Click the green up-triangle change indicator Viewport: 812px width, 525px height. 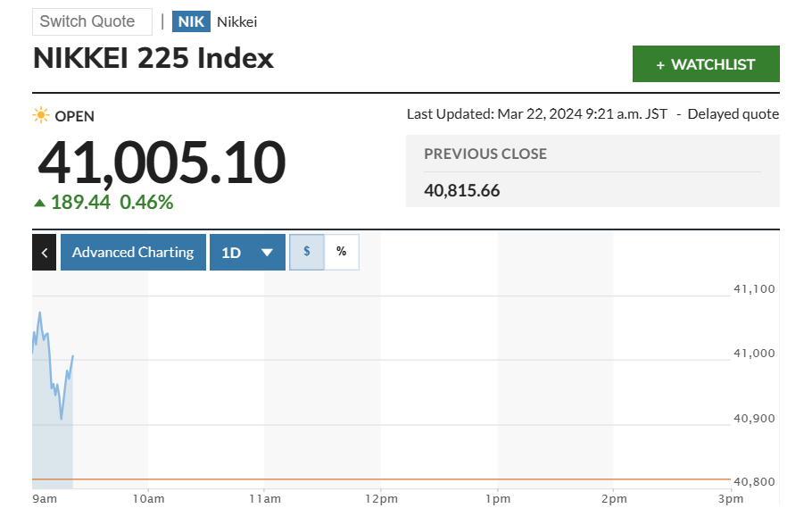click(39, 203)
